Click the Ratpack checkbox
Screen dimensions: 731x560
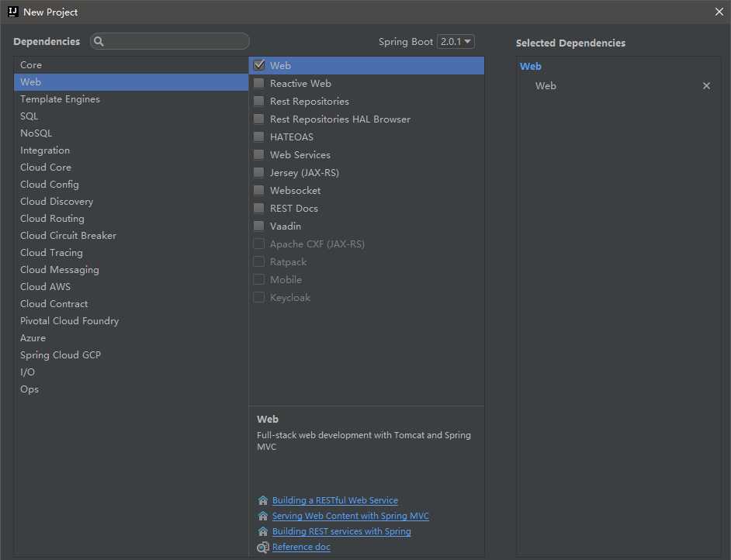(258, 262)
